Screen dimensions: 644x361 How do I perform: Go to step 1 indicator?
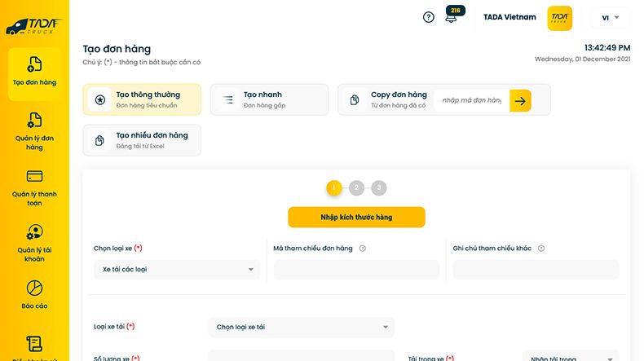pyautogui.click(x=334, y=188)
